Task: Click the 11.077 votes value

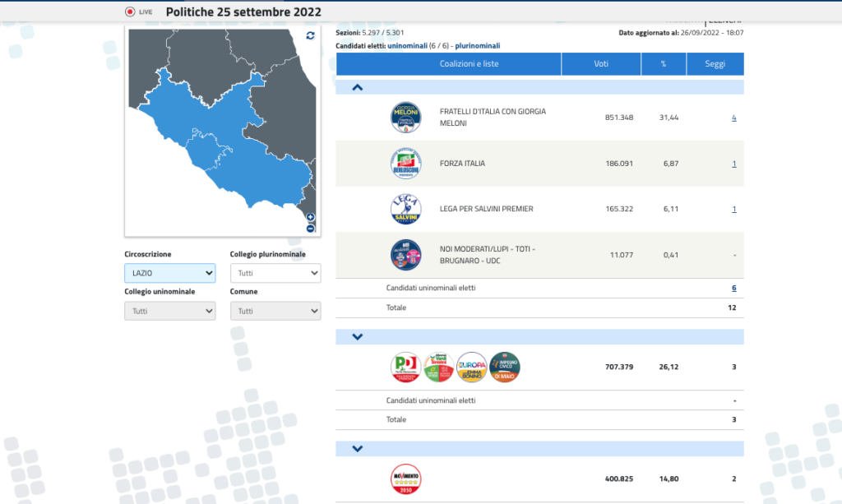Action: click(622, 255)
